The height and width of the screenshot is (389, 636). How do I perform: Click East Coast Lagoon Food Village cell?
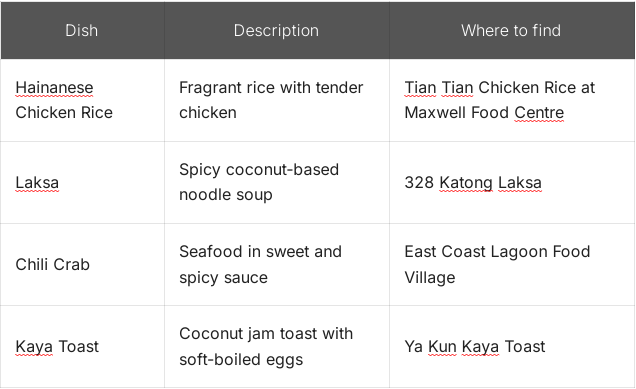(x=512, y=264)
